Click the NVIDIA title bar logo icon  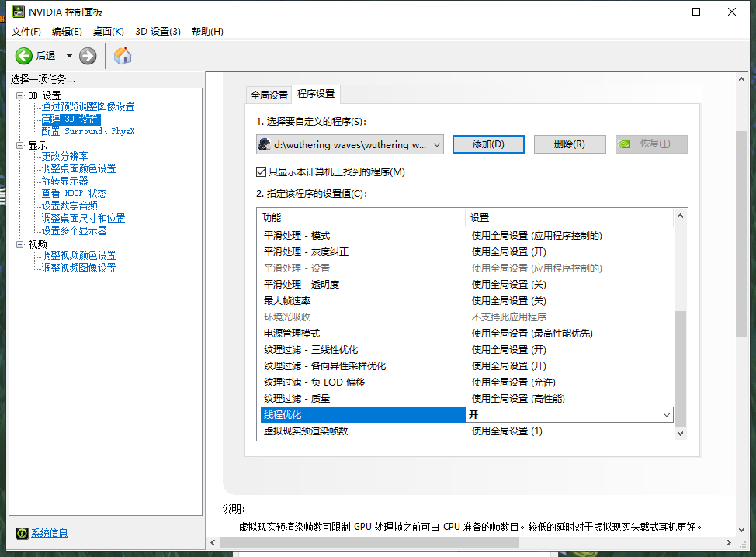tap(19, 12)
